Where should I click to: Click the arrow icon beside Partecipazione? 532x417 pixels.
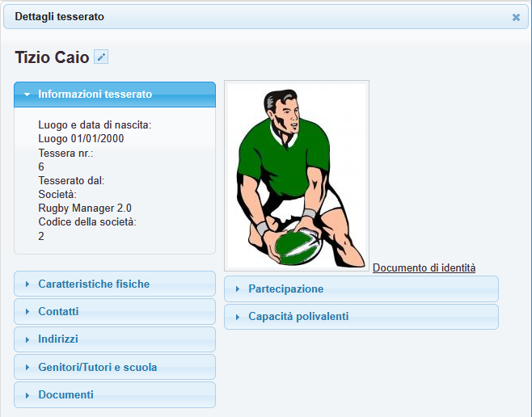coord(237,289)
